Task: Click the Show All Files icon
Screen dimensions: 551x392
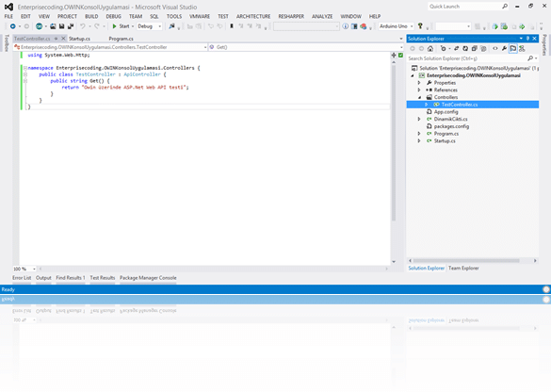Action: pyautogui.click(x=483, y=48)
